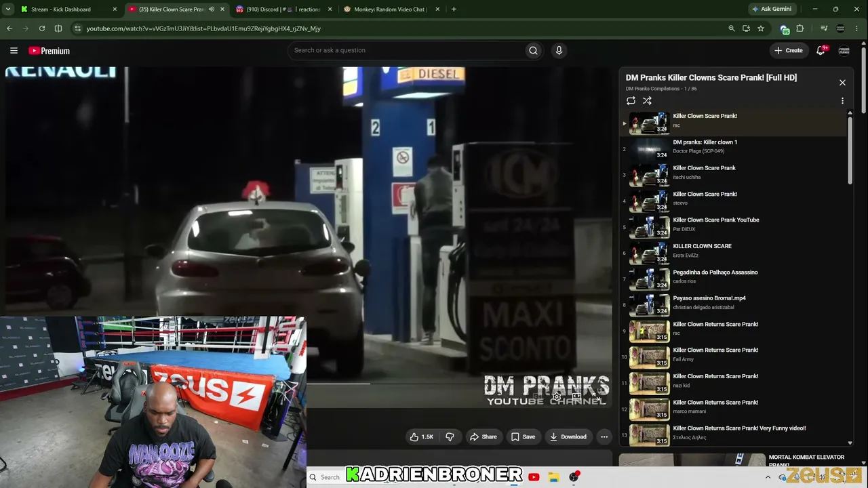Close the playlist panel

[842, 83]
